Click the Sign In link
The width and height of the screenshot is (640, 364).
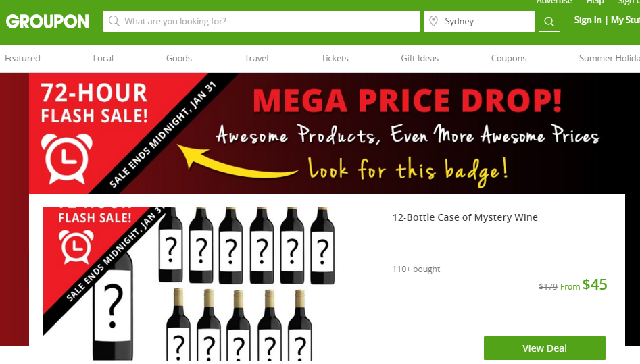[588, 20]
